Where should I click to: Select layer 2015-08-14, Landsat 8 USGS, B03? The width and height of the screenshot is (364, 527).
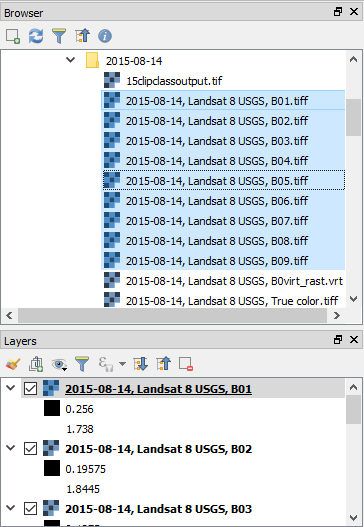[158, 509]
